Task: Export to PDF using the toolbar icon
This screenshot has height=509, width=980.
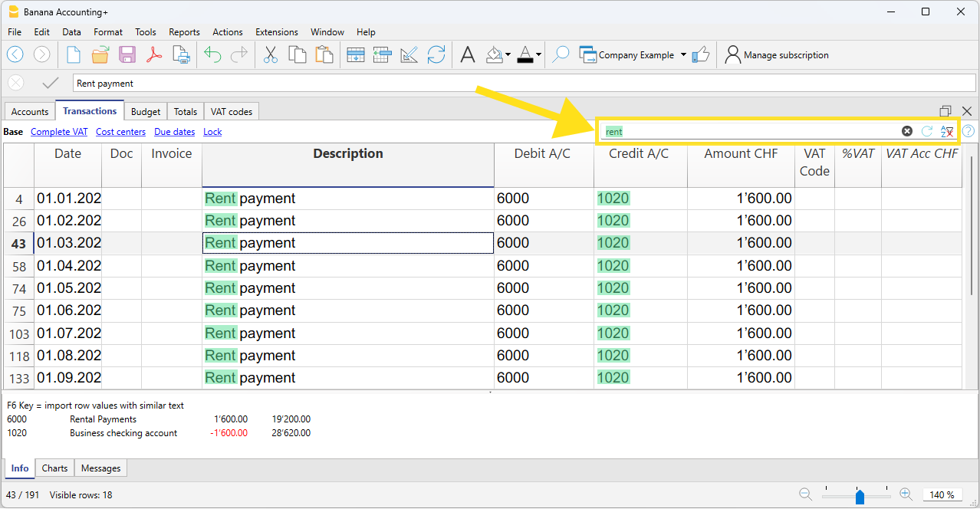Action: pyautogui.click(x=154, y=55)
